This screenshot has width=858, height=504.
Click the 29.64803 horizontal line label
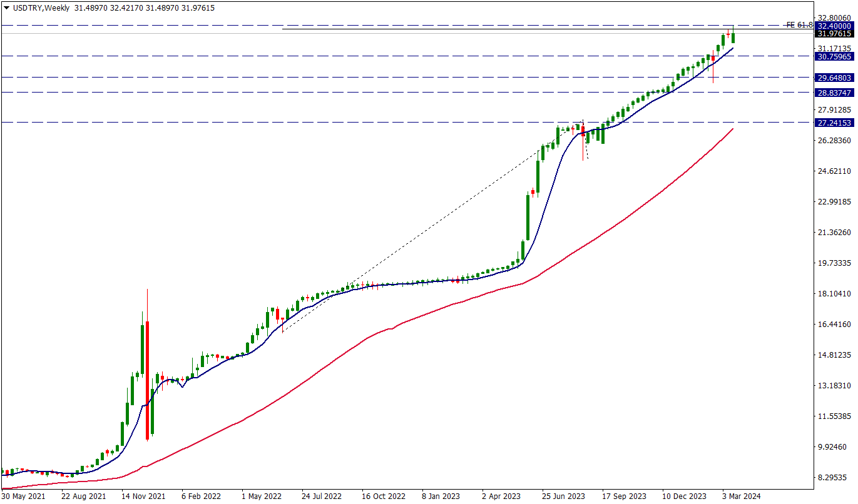coord(835,78)
